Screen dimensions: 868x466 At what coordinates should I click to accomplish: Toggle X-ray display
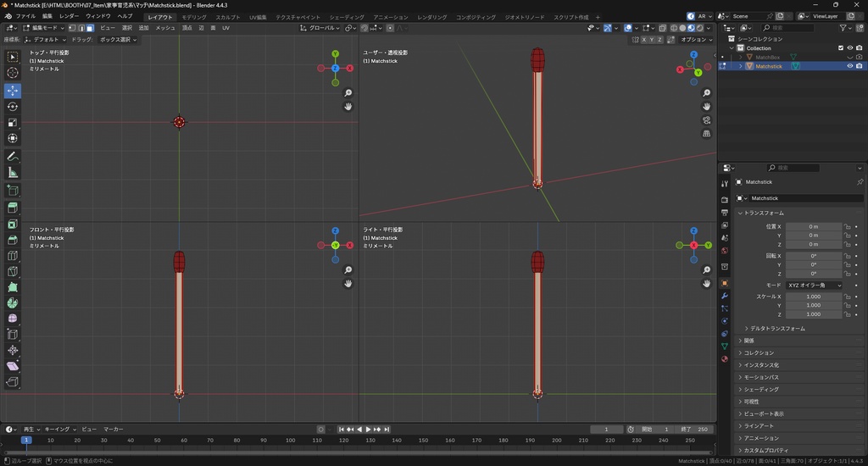tap(663, 28)
